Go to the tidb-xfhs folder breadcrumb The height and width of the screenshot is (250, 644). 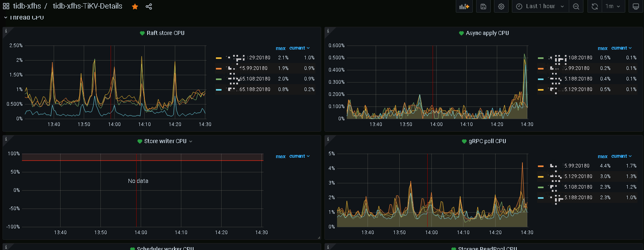click(x=27, y=6)
